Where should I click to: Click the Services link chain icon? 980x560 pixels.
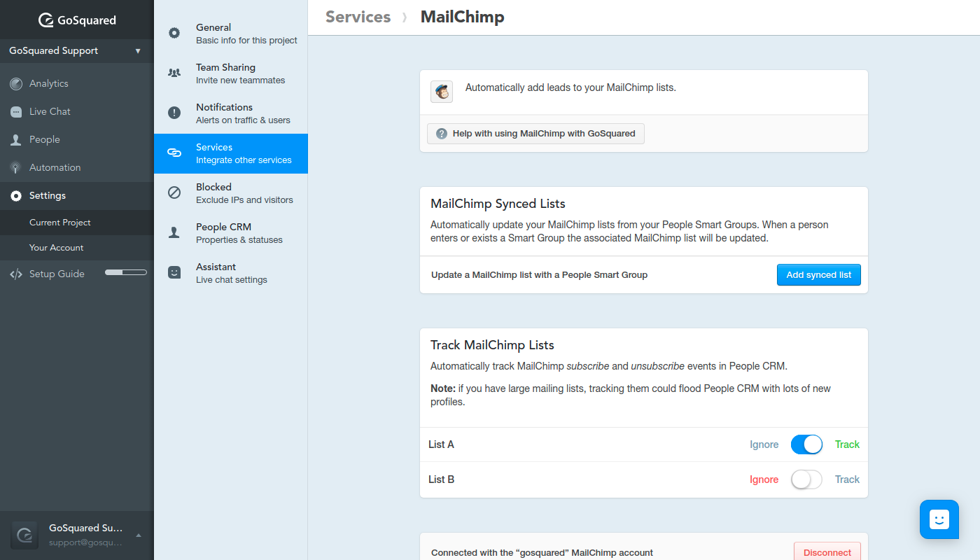tap(174, 153)
